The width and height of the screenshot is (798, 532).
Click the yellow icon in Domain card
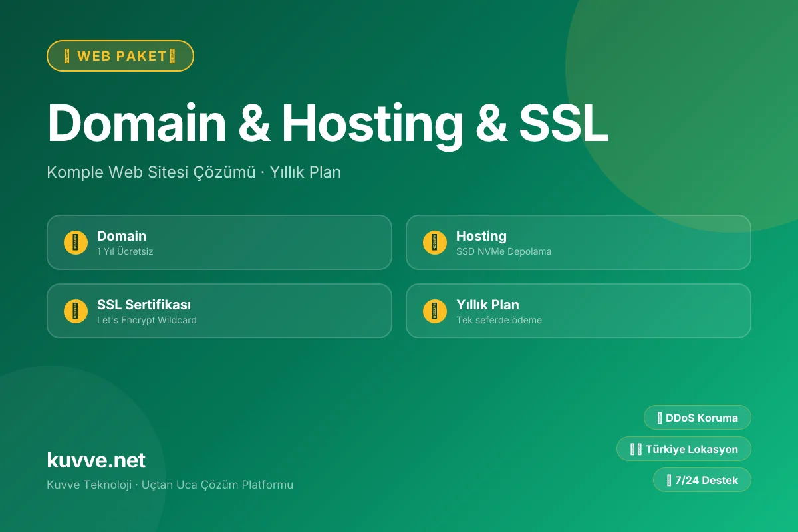coord(76,243)
